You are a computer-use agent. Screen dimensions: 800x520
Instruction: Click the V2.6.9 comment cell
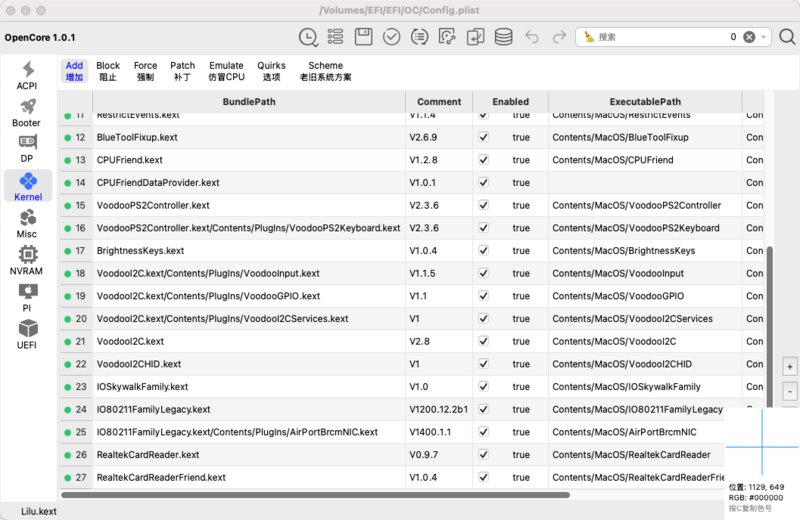439,137
